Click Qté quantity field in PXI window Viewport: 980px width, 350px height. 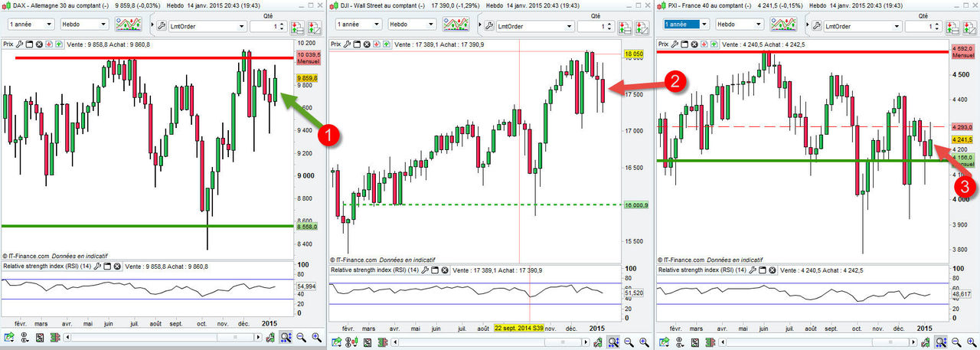coord(925,27)
